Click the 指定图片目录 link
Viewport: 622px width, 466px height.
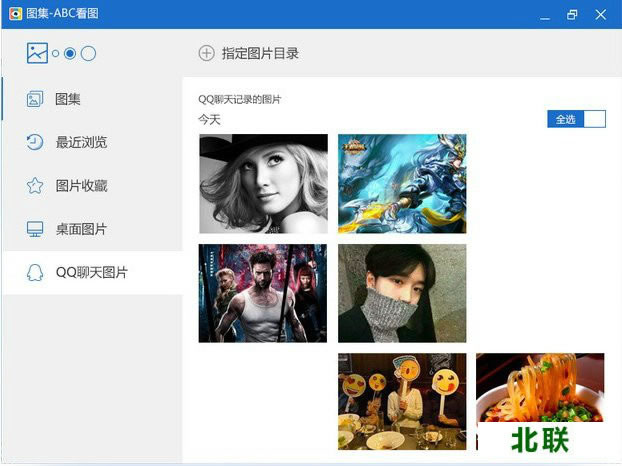(x=260, y=53)
